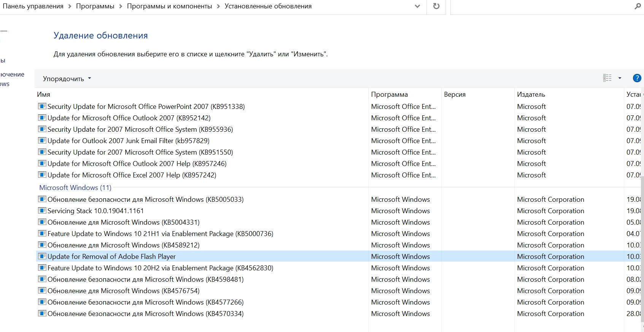644x332 pixels.
Task: Select Обновление для Microsoft Windows (KB4576754) name
Action: pyautogui.click(x=124, y=290)
